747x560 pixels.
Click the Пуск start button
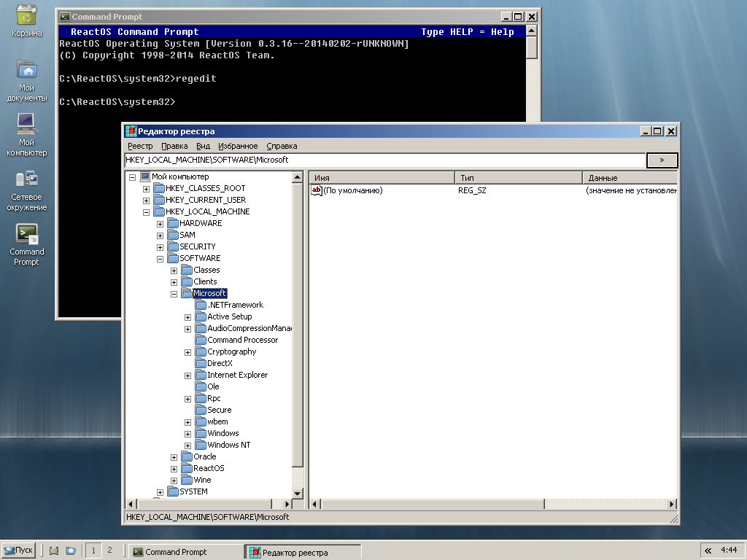pos(18,551)
